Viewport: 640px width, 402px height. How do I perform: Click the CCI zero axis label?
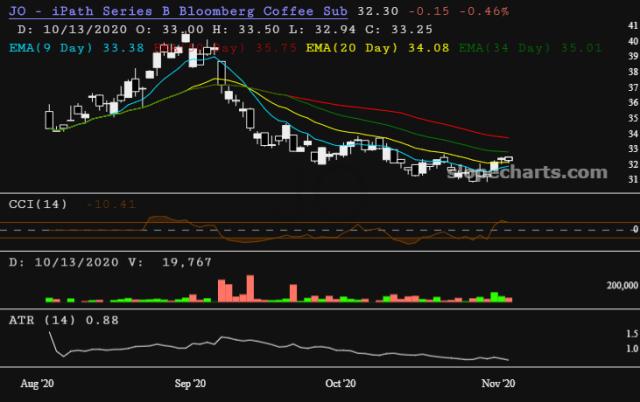click(636, 230)
